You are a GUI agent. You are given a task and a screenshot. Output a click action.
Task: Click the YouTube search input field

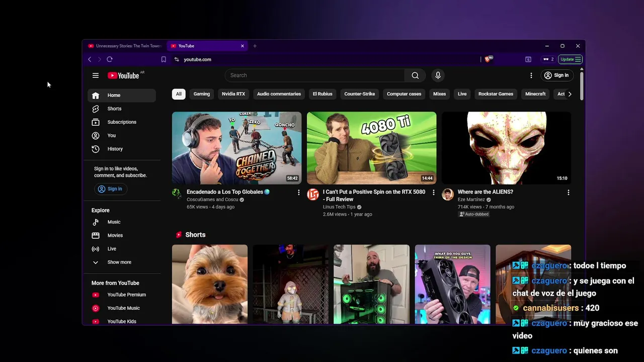pos(314,75)
